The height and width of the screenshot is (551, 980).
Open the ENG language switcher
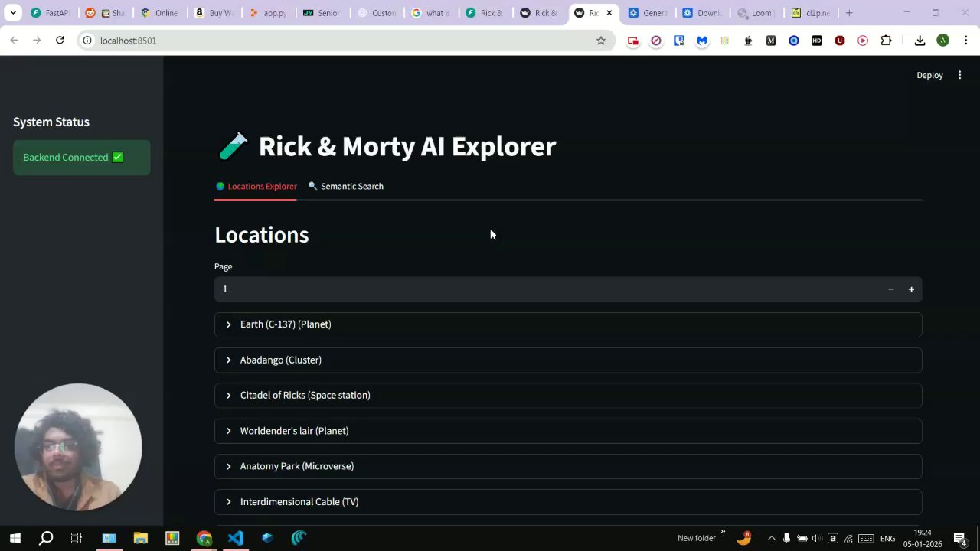[x=888, y=538]
